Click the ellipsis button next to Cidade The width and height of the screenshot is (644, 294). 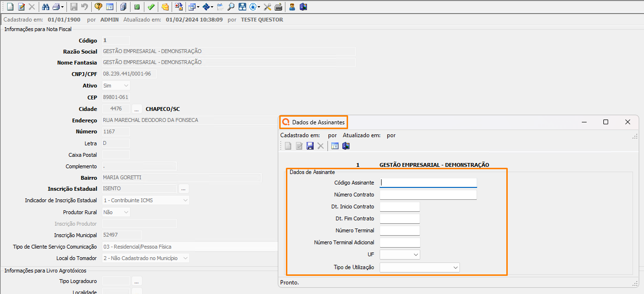pos(136,109)
